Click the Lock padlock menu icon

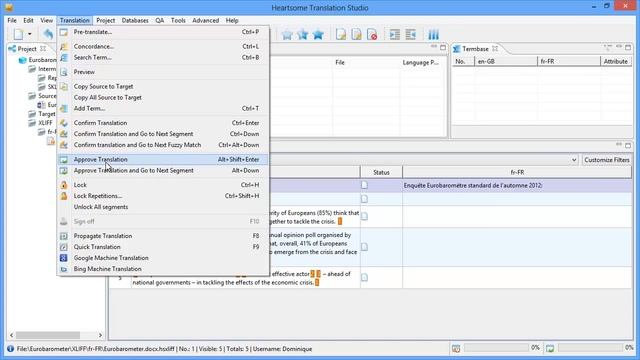pos(64,185)
